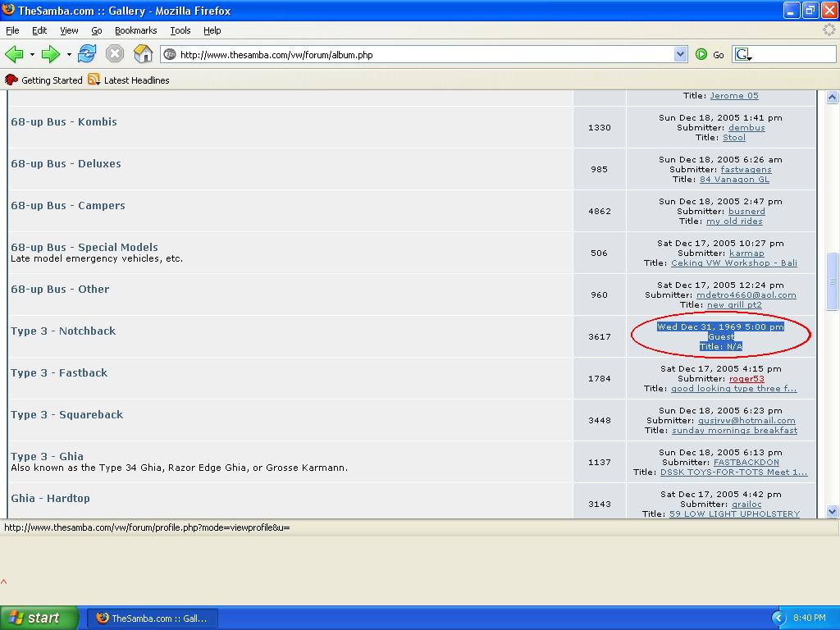Image resolution: width=840 pixels, height=630 pixels.
Task: Click the Google search engine icon
Action: (743, 54)
